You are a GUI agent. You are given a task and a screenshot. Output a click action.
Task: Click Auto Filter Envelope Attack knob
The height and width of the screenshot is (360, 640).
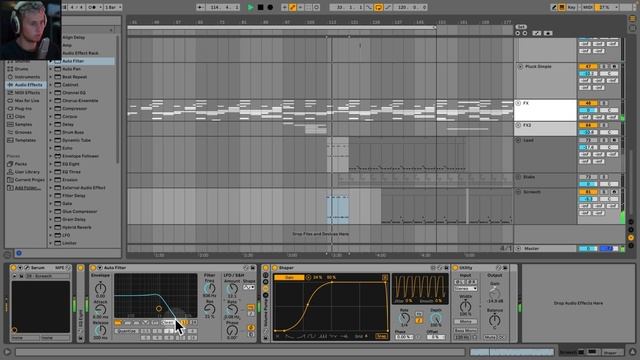pos(100,310)
